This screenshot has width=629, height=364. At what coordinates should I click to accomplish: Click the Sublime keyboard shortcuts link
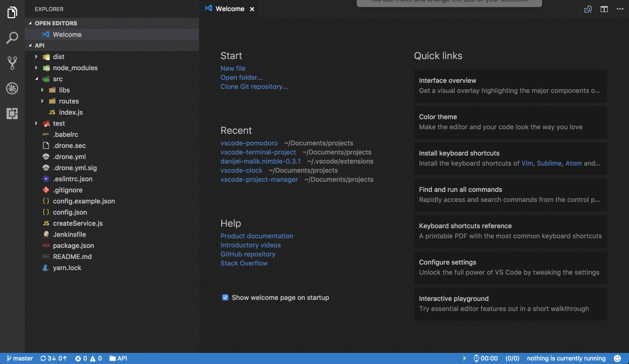549,163
